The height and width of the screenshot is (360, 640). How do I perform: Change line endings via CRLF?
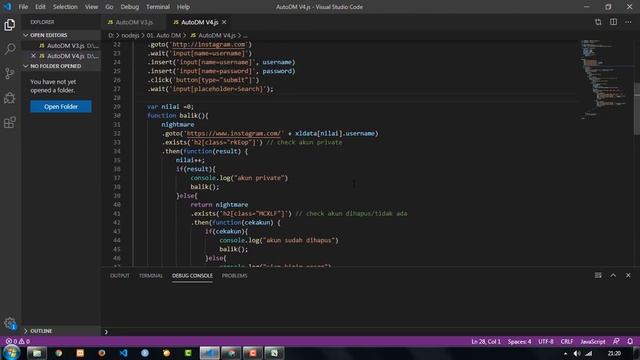pyautogui.click(x=567, y=341)
